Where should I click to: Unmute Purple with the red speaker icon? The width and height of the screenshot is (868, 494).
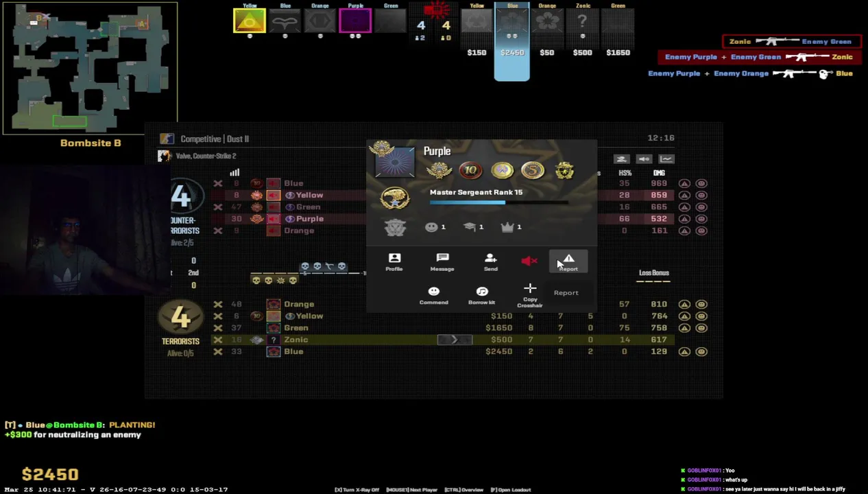pos(529,261)
